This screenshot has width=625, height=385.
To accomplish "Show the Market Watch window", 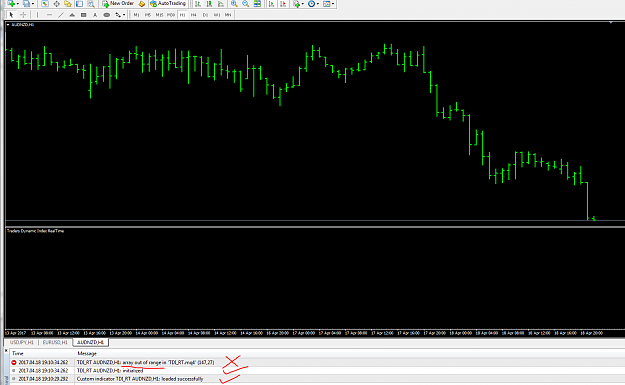I will tap(45, 4).
